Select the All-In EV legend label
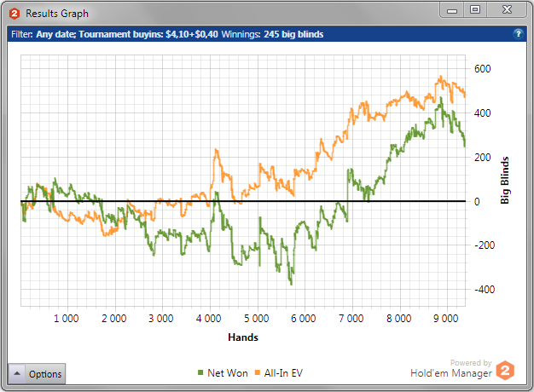This screenshot has width=534, height=392. coord(283,373)
